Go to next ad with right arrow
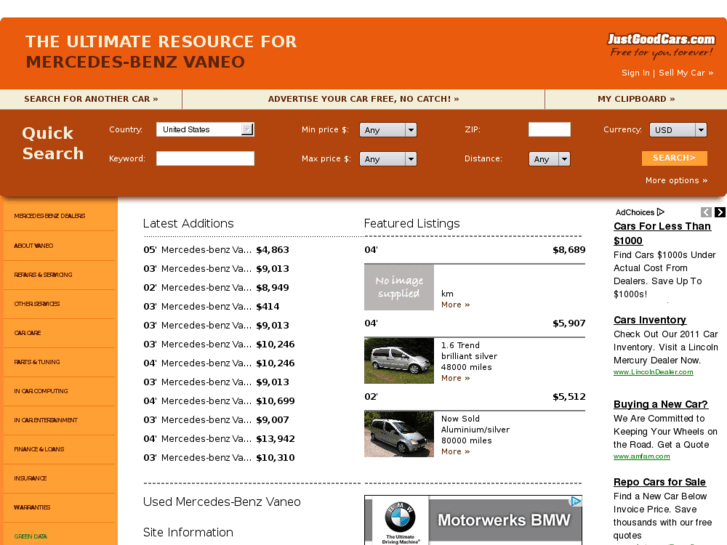Viewport: 727px width, 545px height. pos(720,212)
